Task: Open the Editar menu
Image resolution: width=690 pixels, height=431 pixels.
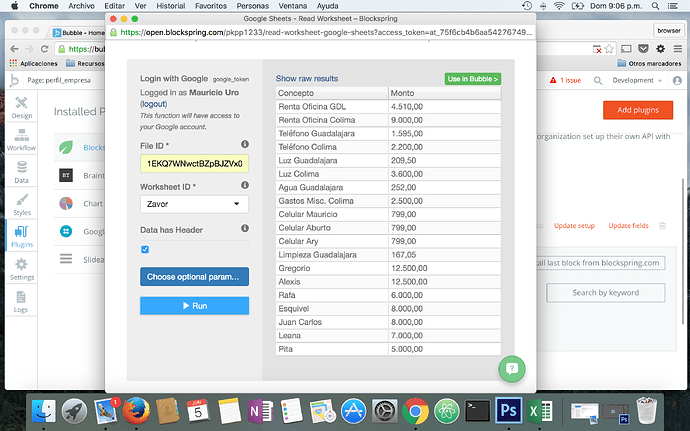Action: tap(114, 6)
